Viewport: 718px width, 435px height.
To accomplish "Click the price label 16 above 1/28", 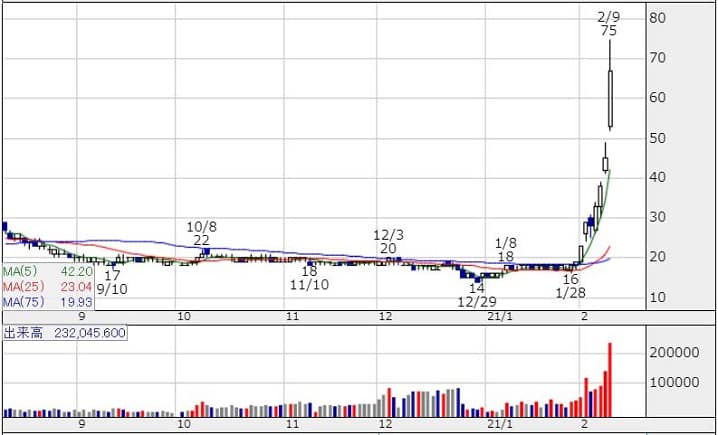I will tap(571, 279).
